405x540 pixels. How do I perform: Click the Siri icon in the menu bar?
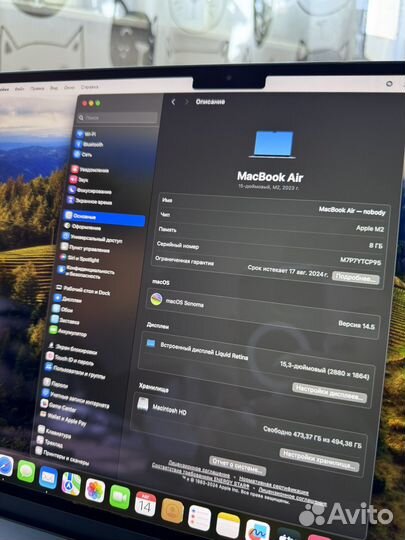tap(389, 84)
